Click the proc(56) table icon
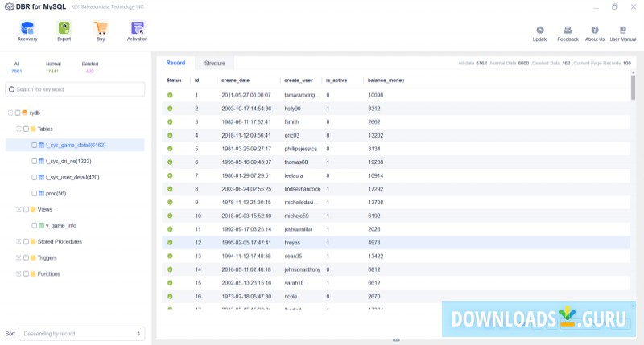644x345 pixels. click(x=41, y=193)
